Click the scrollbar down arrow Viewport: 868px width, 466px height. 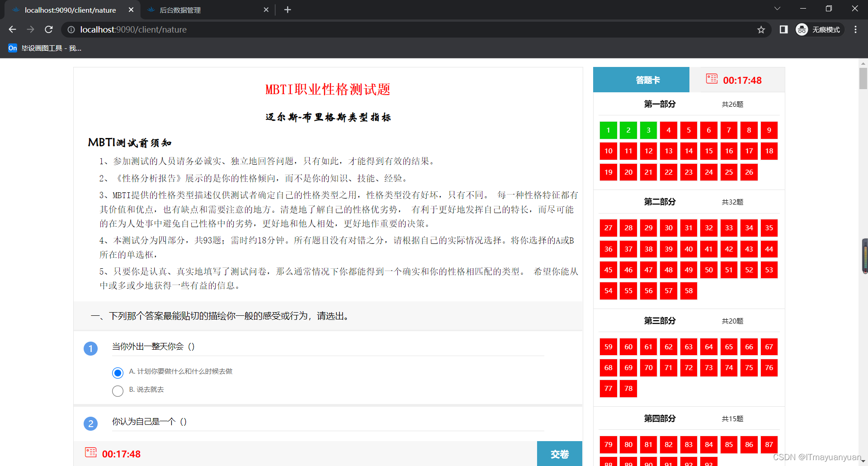(863, 461)
